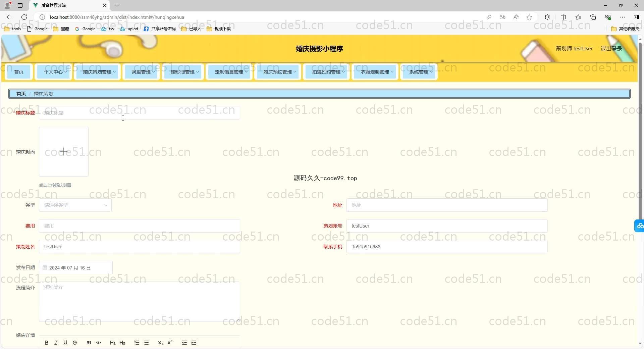Click the 策划账号 field

(447, 226)
